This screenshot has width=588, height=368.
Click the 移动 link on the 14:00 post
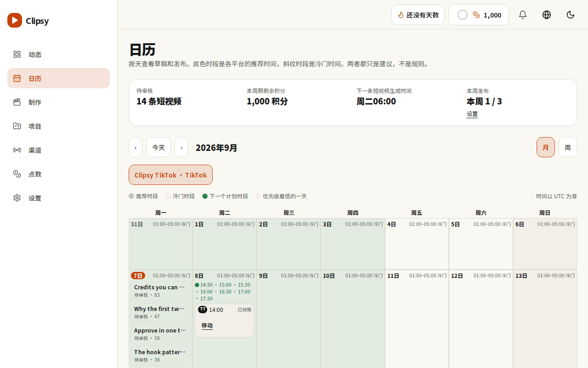point(207,326)
